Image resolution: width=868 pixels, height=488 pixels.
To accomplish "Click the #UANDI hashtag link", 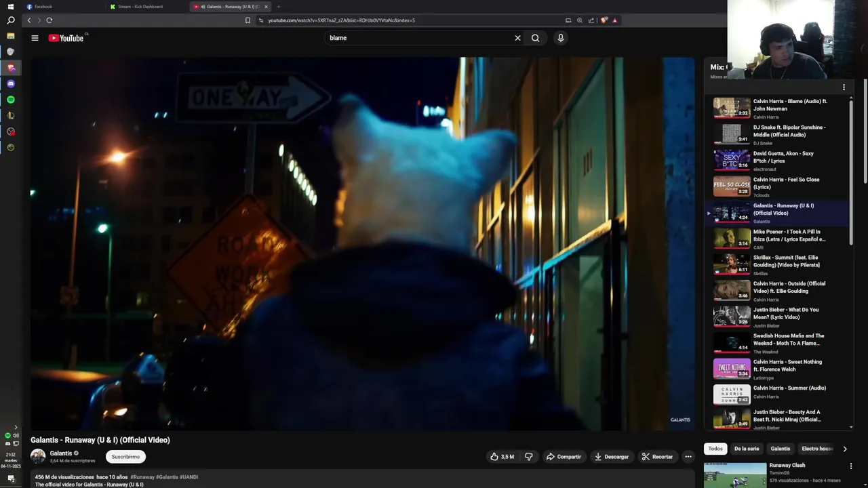I will [x=189, y=477].
